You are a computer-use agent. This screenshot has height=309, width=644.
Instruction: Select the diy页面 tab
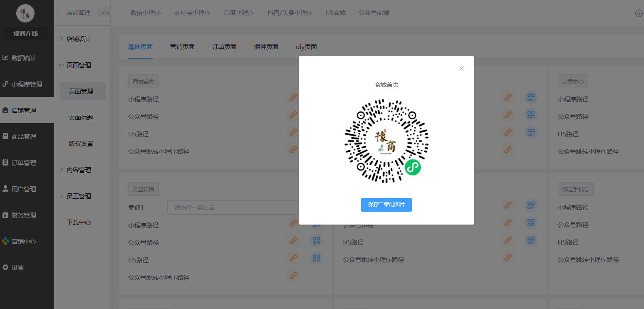tap(306, 47)
